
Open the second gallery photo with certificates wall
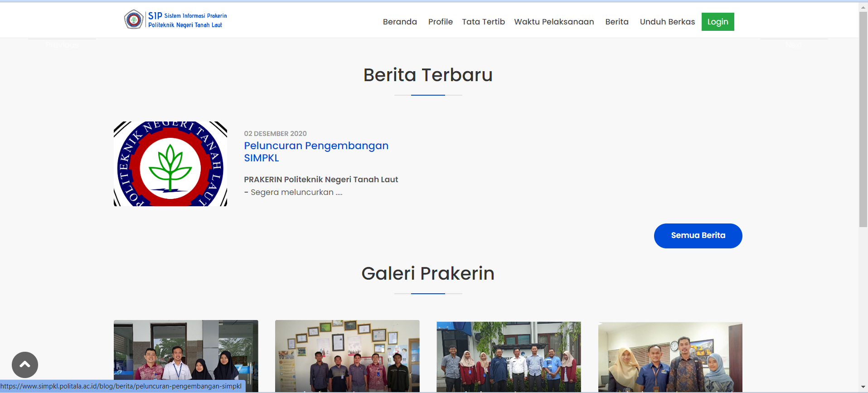(347, 356)
